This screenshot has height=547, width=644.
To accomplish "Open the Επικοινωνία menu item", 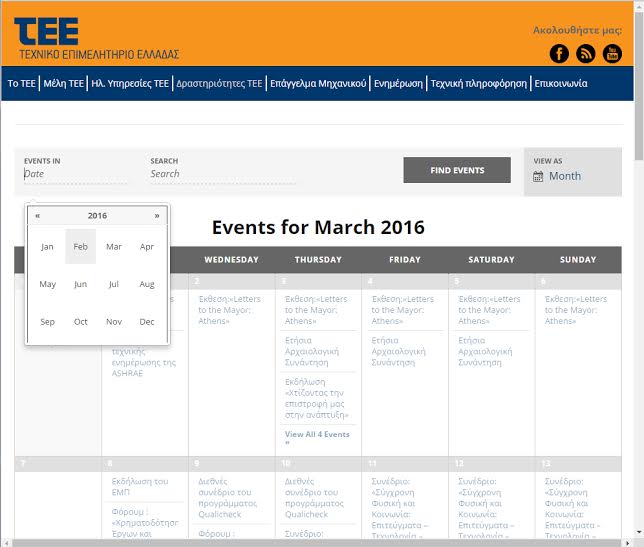I will [x=560, y=84].
